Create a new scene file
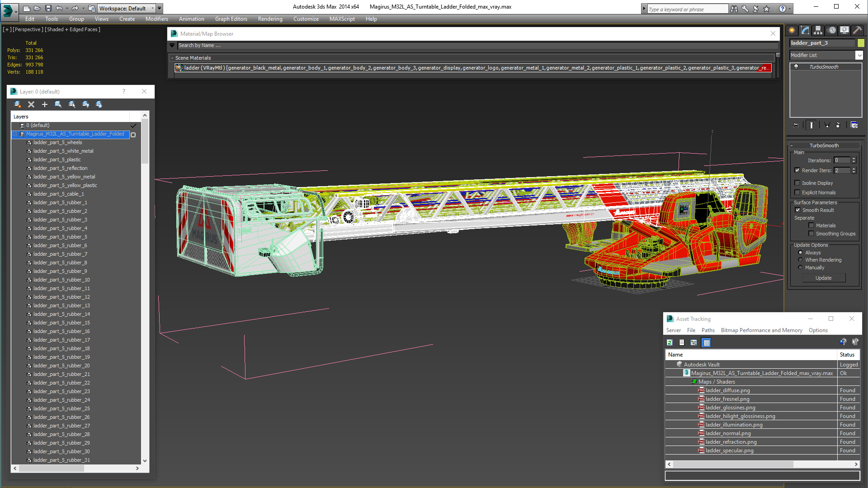This screenshot has height=488, width=868. (x=27, y=8)
